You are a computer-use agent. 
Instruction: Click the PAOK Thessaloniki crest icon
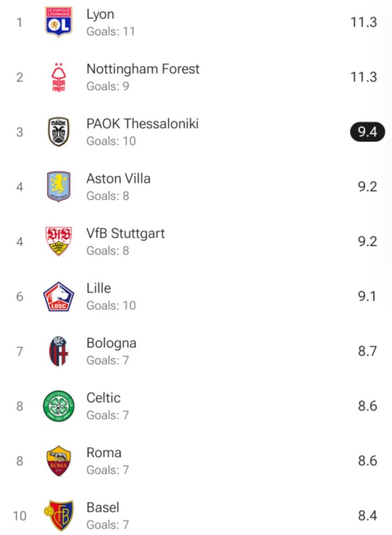pyautogui.click(x=58, y=132)
